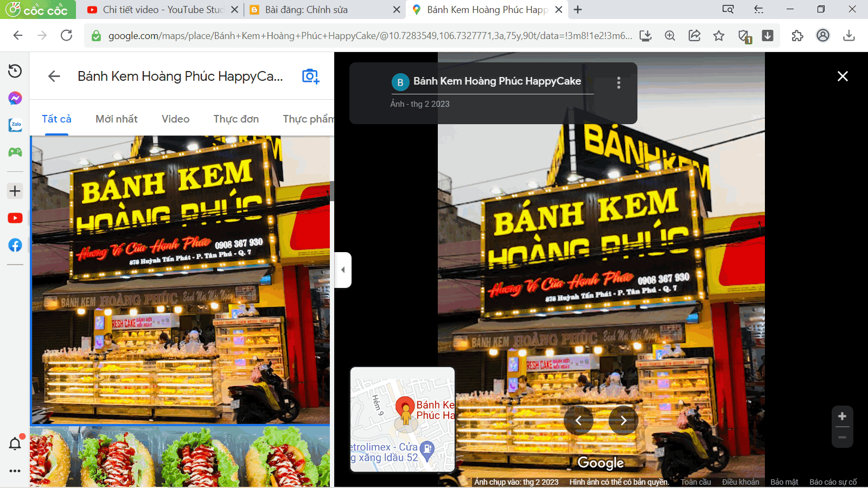Click the add photo camera icon
Image resolution: width=868 pixels, height=488 pixels.
click(310, 76)
